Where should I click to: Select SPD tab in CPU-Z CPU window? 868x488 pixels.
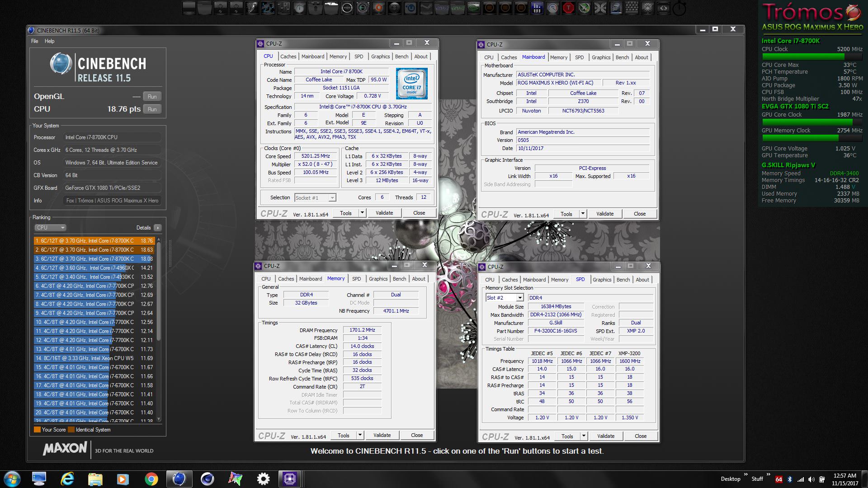pyautogui.click(x=359, y=56)
